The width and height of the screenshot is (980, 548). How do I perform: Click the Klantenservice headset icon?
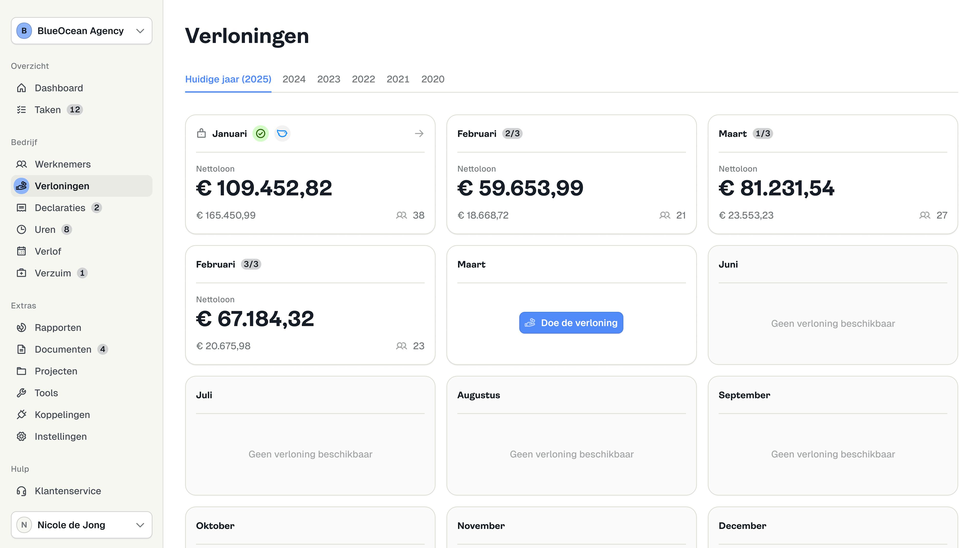pyautogui.click(x=21, y=491)
